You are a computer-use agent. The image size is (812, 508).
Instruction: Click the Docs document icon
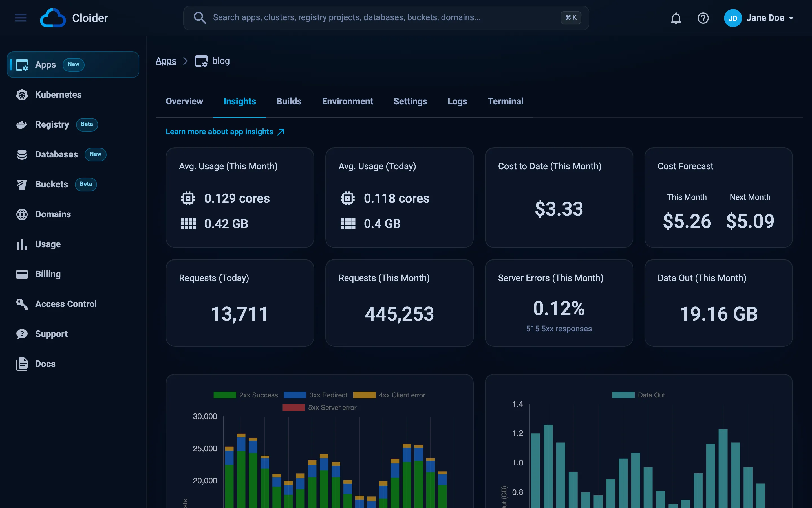coord(22,364)
